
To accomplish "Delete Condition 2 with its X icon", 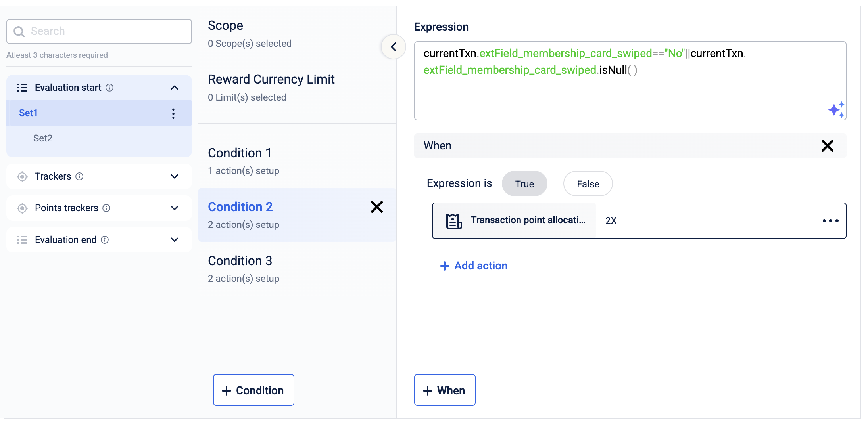I will pyautogui.click(x=376, y=207).
